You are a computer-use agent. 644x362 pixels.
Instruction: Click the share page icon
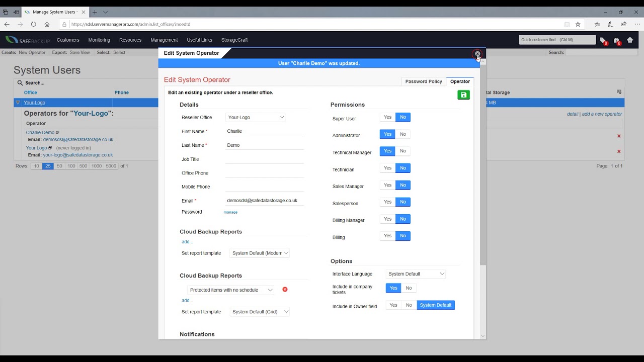point(623,24)
